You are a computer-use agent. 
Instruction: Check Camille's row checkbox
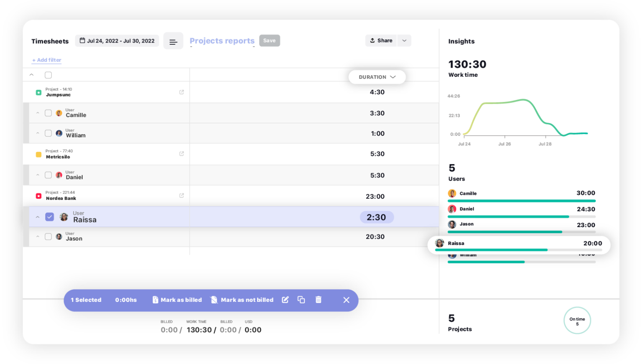pyautogui.click(x=48, y=113)
